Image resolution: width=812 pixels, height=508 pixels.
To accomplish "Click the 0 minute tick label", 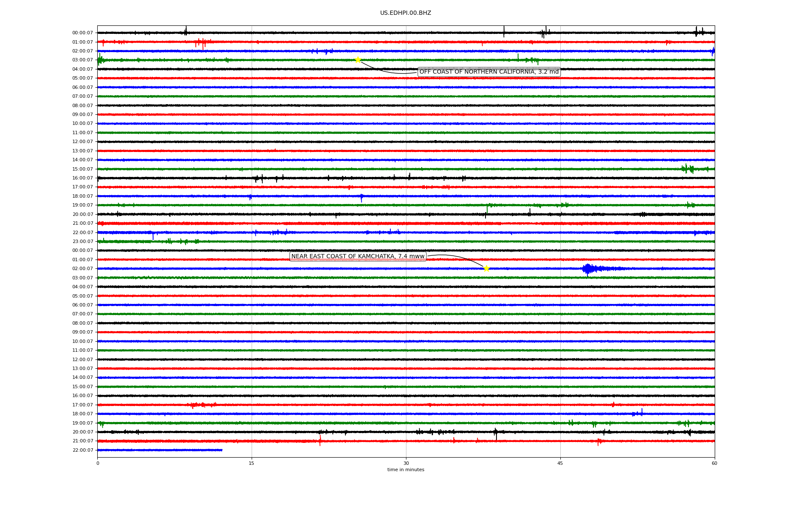I will 98,463.
